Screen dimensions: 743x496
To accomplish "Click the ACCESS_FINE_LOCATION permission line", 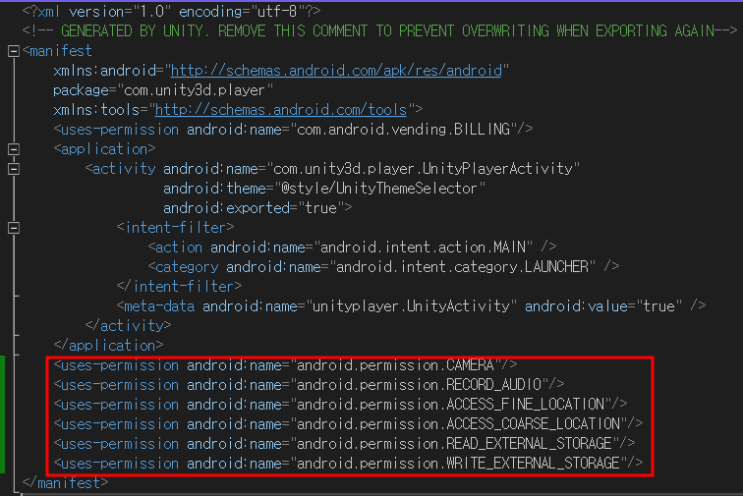I will pyautogui.click(x=340, y=405).
